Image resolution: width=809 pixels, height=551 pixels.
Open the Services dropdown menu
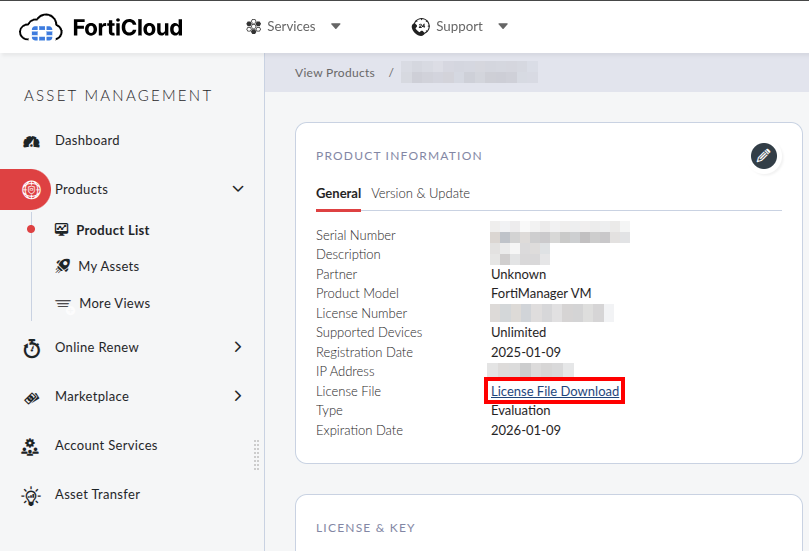[x=292, y=27]
